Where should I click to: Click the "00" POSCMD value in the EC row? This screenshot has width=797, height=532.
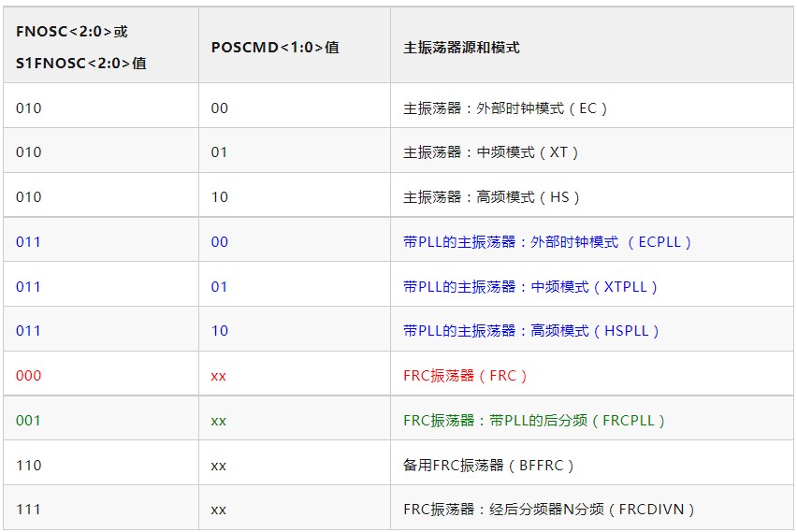[220, 108]
